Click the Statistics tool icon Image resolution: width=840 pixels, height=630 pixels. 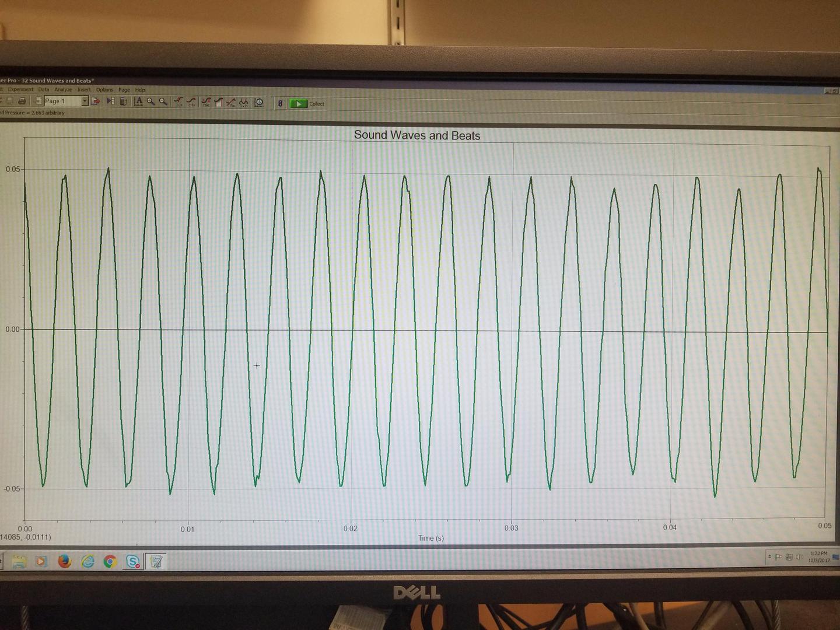pyautogui.click(x=206, y=102)
